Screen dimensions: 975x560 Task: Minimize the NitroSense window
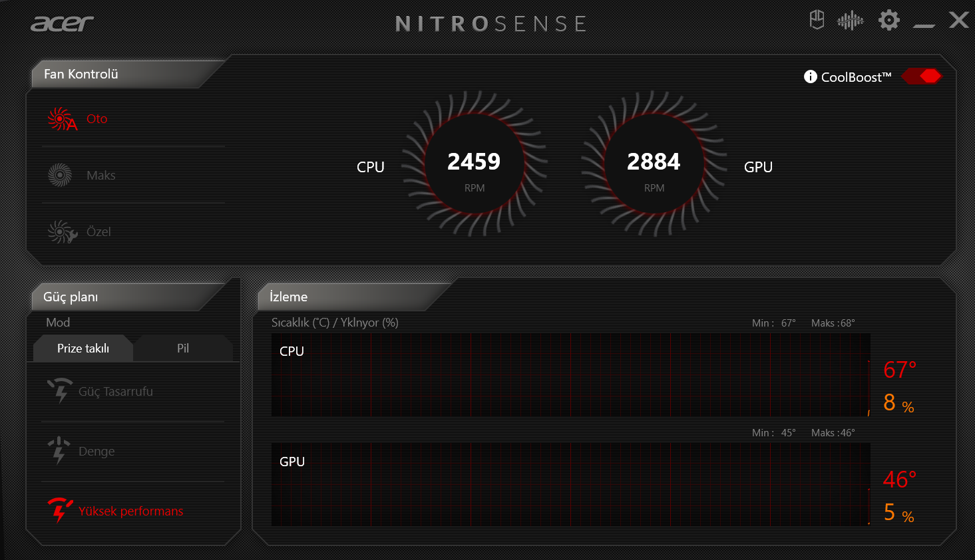(x=924, y=26)
